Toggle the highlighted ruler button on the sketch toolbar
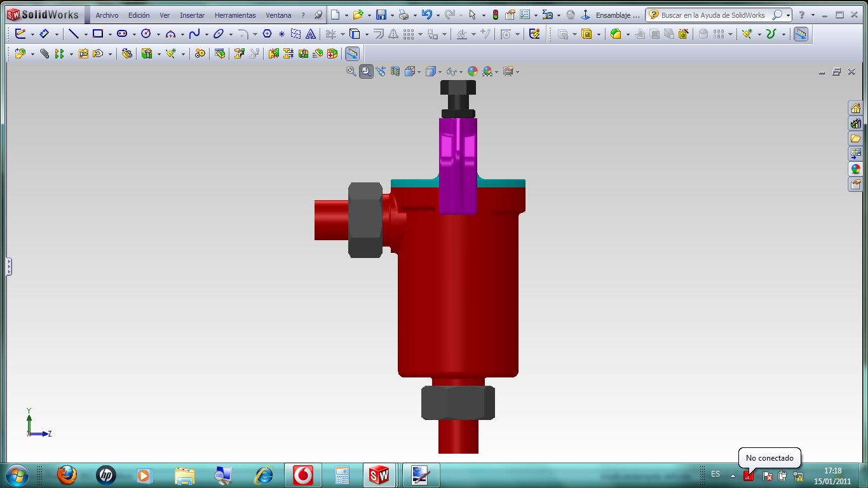The image size is (868, 488). tap(801, 34)
